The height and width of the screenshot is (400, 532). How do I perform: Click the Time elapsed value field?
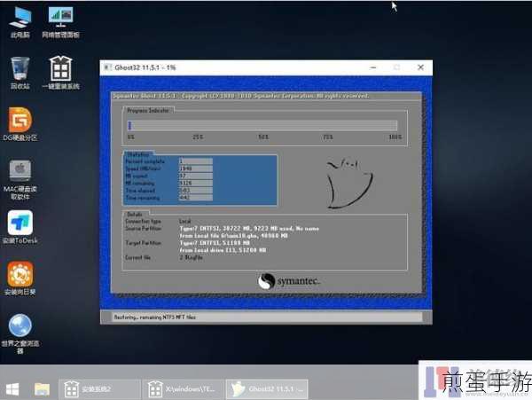click(196, 191)
